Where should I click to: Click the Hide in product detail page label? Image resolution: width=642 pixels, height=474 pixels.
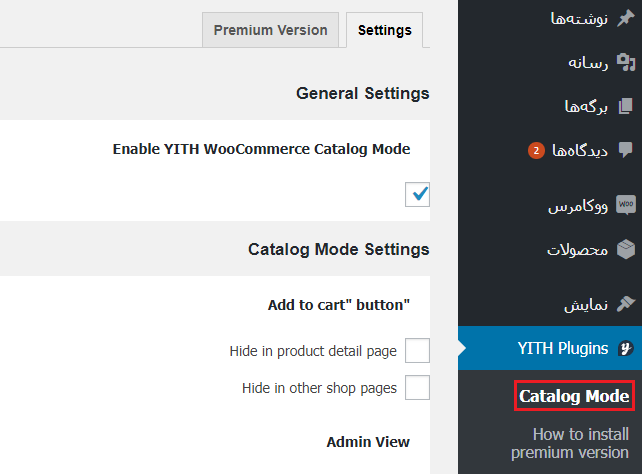click(313, 351)
